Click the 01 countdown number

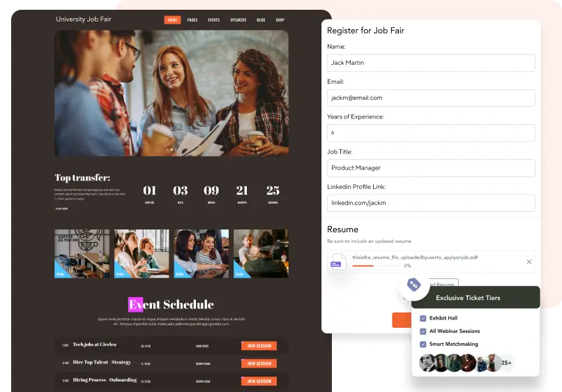click(x=149, y=190)
